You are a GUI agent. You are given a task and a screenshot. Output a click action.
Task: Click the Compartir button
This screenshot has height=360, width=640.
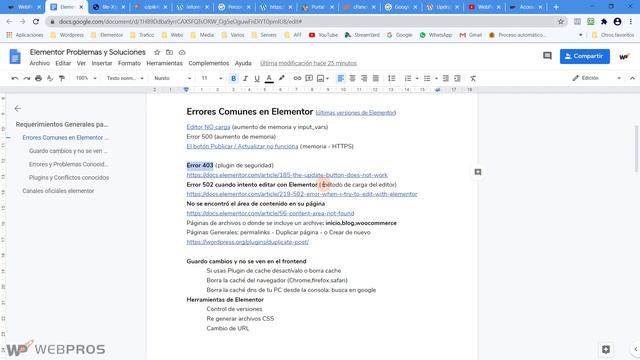point(584,56)
